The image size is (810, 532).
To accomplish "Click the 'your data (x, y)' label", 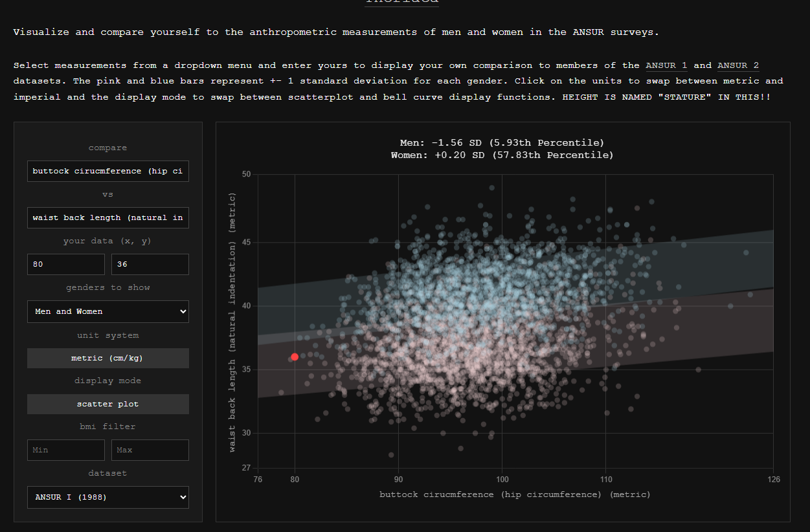I will tap(108, 241).
